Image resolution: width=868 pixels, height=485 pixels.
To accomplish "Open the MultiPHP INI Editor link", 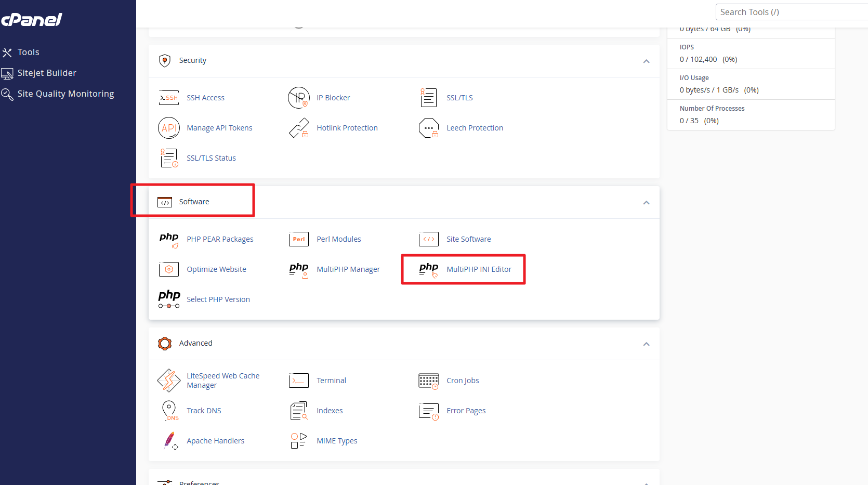I will (x=479, y=269).
